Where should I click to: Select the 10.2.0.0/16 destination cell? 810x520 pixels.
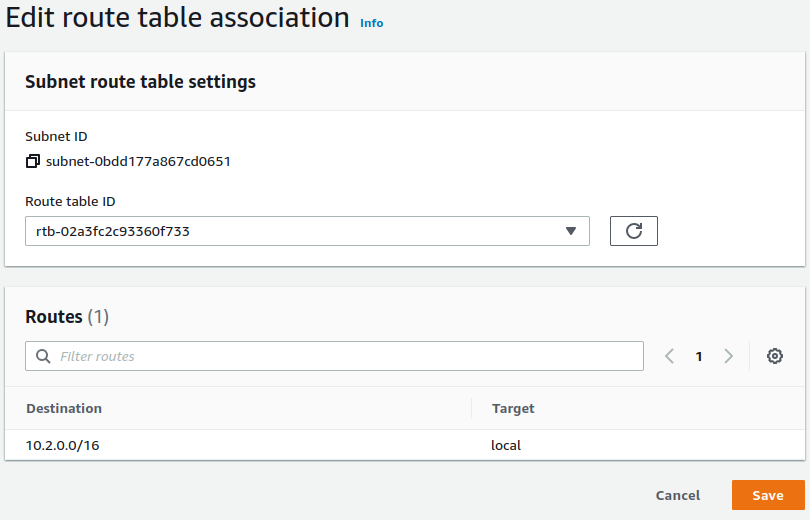(x=62, y=445)
